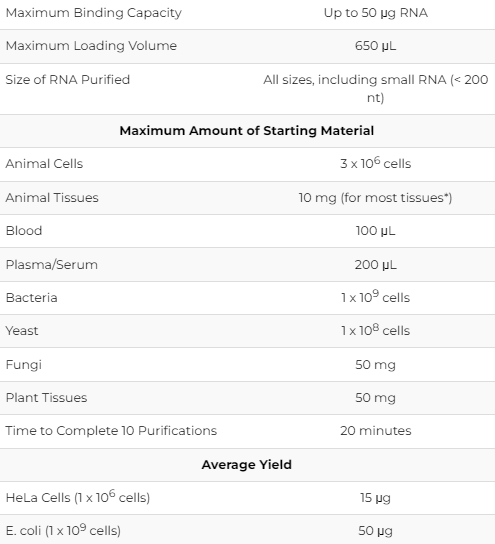Select the 650 µL loading volume value
This screenshot has height=544, width=495.
pos(375,46)
